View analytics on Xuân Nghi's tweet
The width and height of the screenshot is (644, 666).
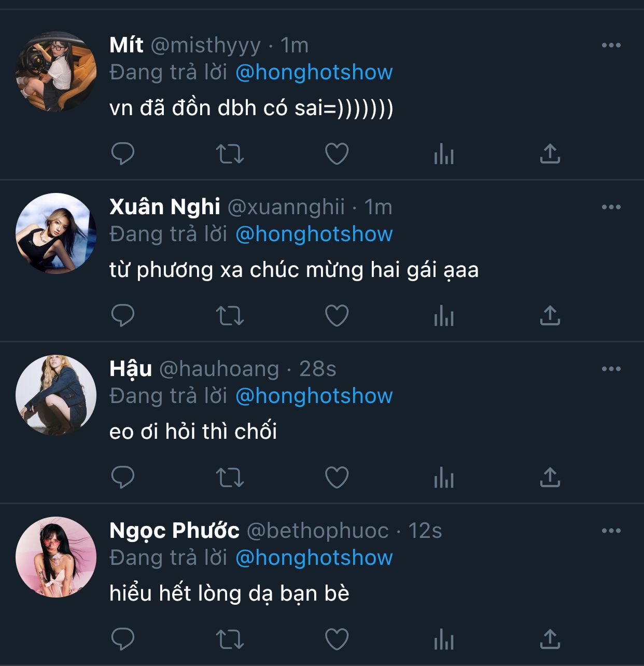444,316
